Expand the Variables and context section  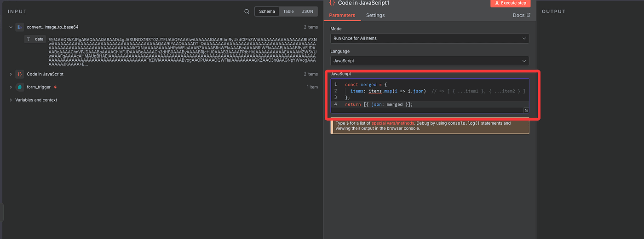click(11, 100)
